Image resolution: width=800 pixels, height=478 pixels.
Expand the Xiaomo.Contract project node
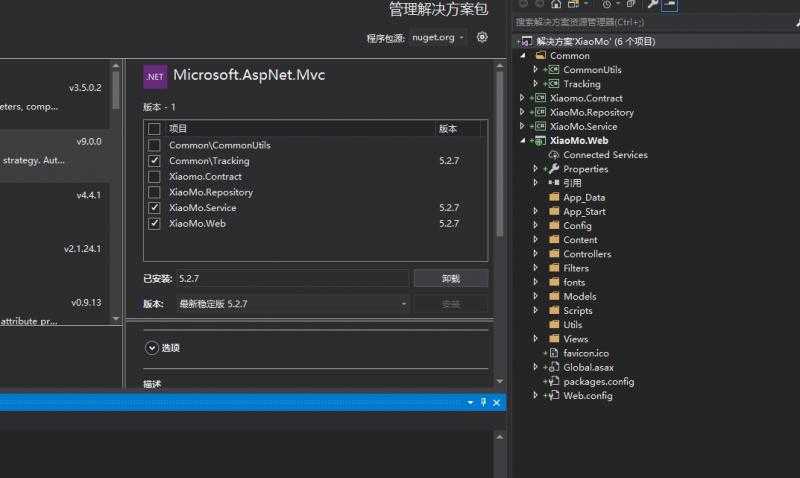[x=522, y=97]
